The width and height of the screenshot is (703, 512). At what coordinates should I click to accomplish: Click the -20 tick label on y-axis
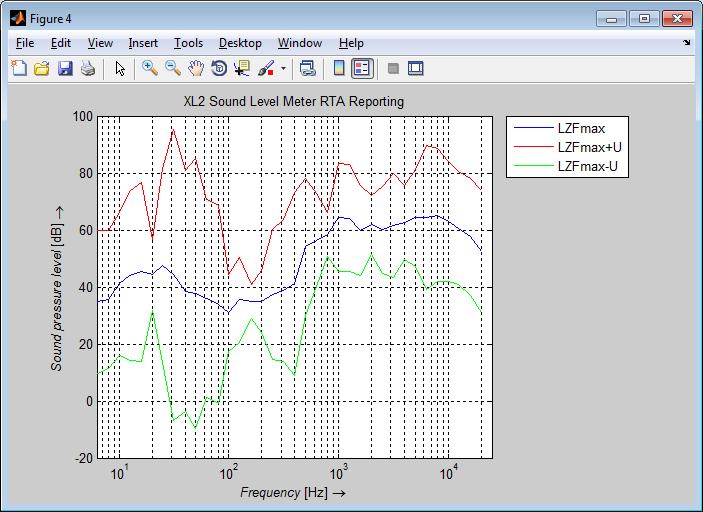[x=82, y=458]
